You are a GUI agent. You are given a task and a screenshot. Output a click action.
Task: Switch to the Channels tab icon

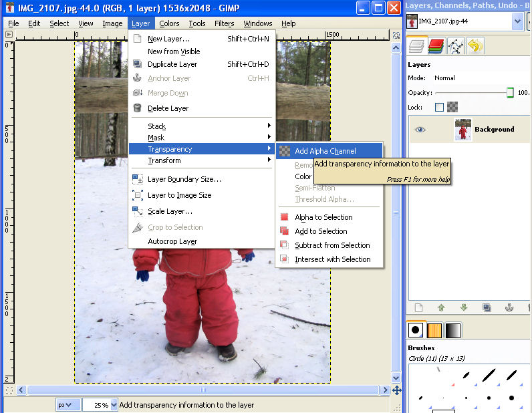(436, 46)
